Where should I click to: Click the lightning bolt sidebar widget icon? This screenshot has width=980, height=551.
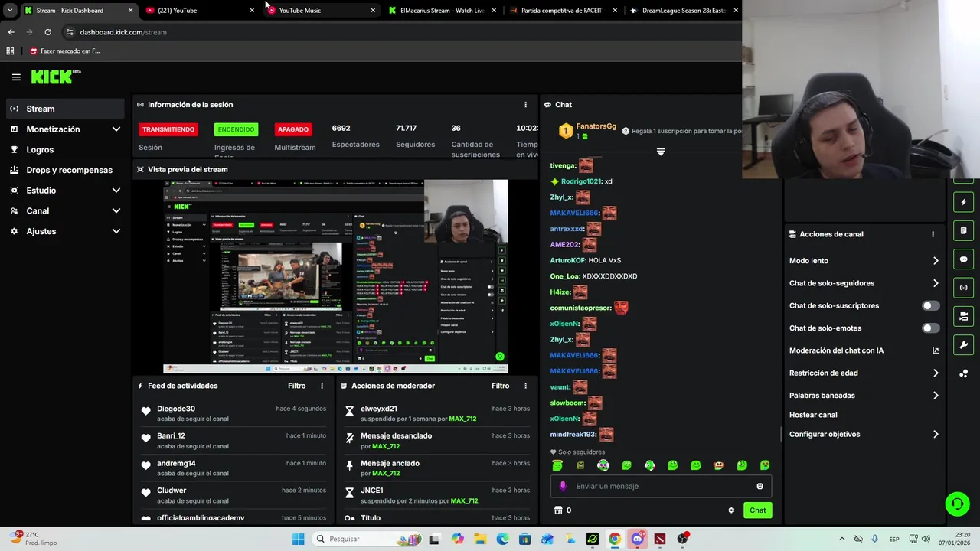point(963,203)
